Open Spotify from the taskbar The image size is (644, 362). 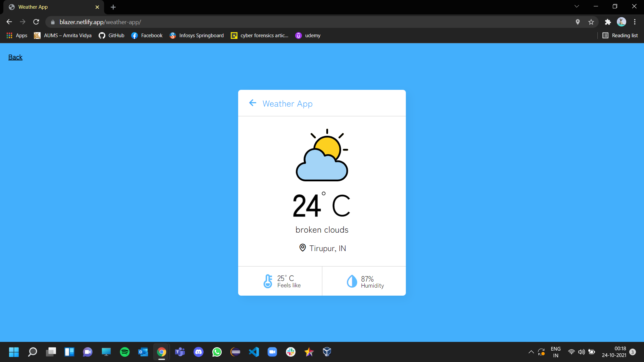coord(125,352)
